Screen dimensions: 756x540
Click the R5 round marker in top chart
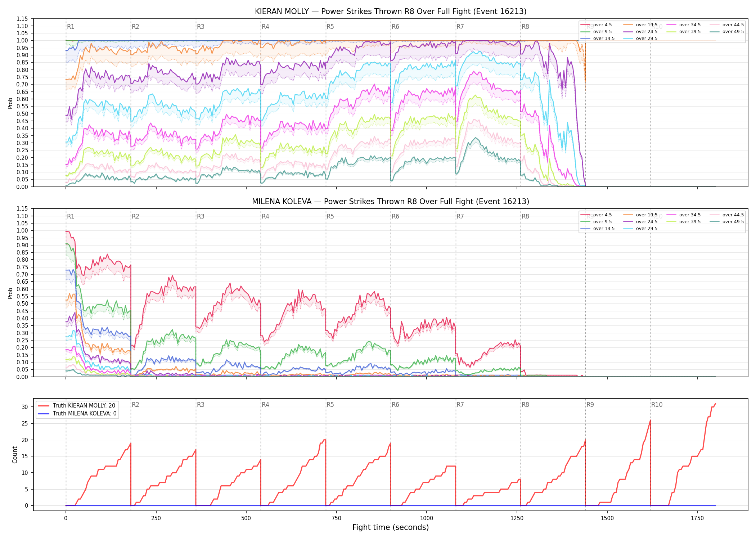[x=330, y=27]
